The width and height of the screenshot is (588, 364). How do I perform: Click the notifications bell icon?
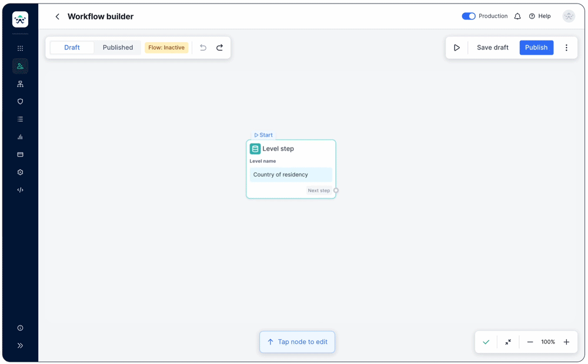(x=517, y=16)
